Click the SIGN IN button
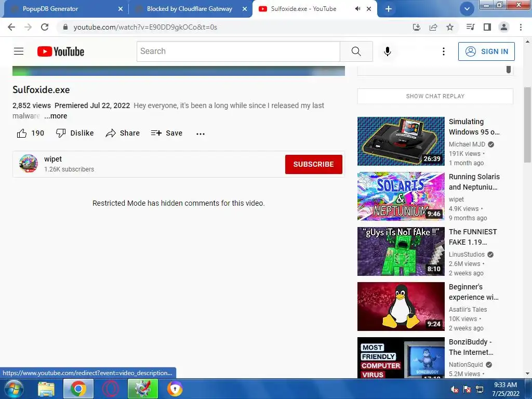This screenshot has height=399, width=532. (486, 51)
